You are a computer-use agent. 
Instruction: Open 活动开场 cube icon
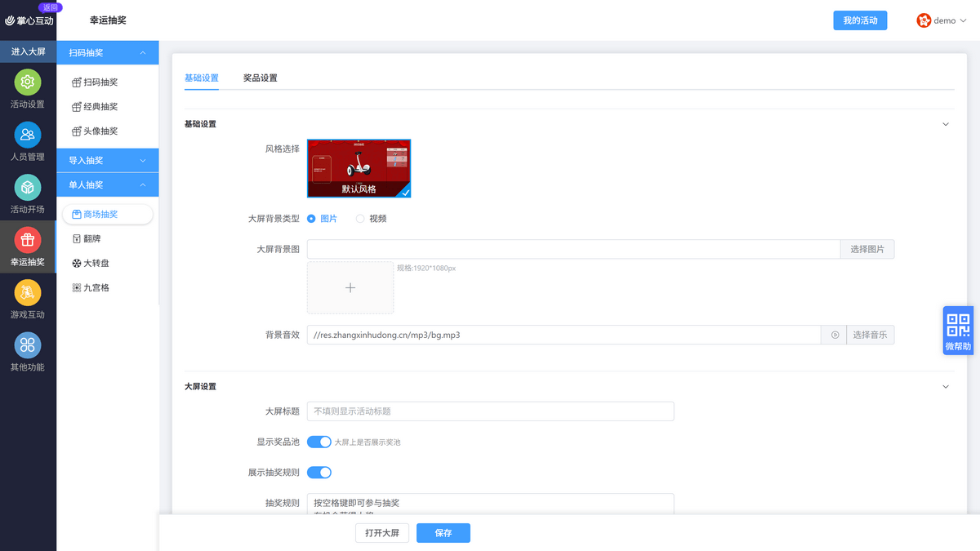click(28, 188)
